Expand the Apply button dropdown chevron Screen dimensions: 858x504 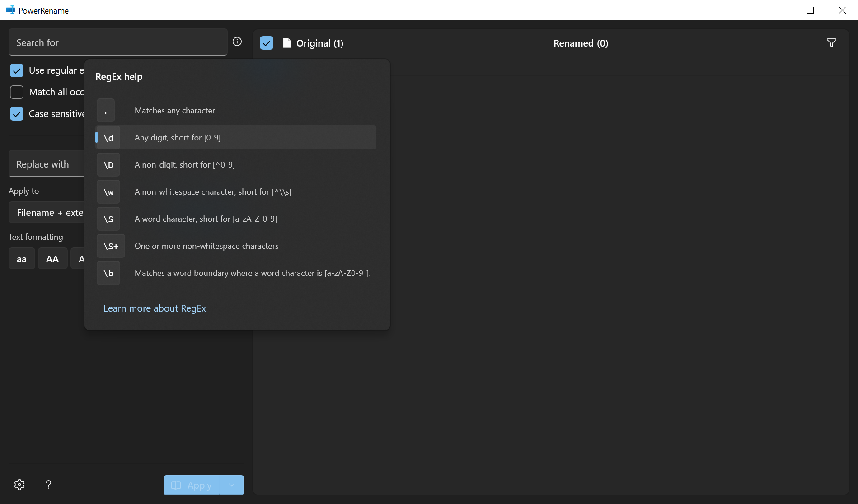(232, 485)
